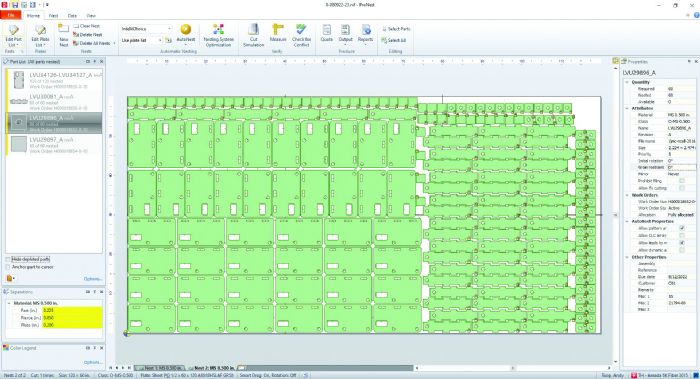Run Check for Conflict
This screenshot has height=379, width=700.
click(301, 35)
